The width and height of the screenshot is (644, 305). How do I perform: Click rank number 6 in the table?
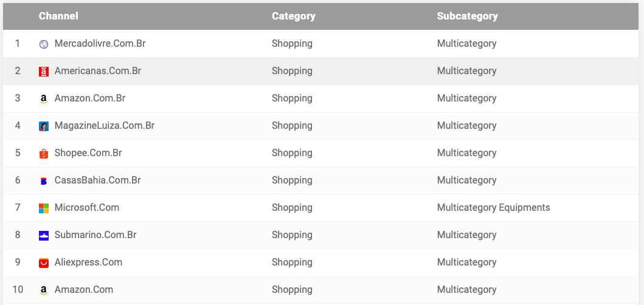coord(18,180)
